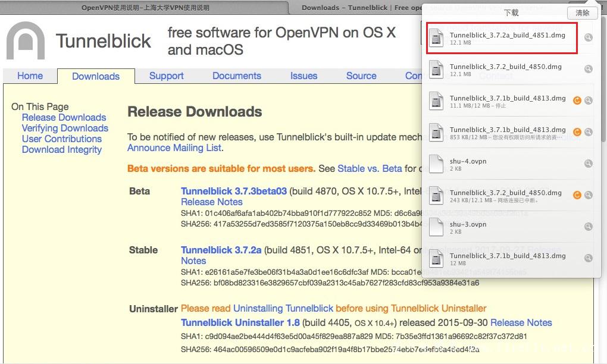This screenshot has height=364, width=607.
Task: Open Stable vs. Beta link
Action: 370,169
